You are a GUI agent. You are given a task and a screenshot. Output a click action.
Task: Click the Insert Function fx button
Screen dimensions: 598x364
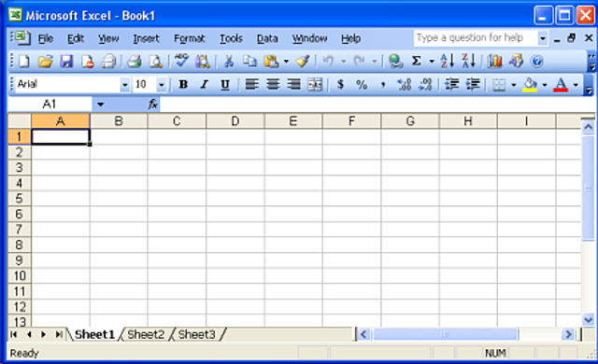click(x=153, y=104)
